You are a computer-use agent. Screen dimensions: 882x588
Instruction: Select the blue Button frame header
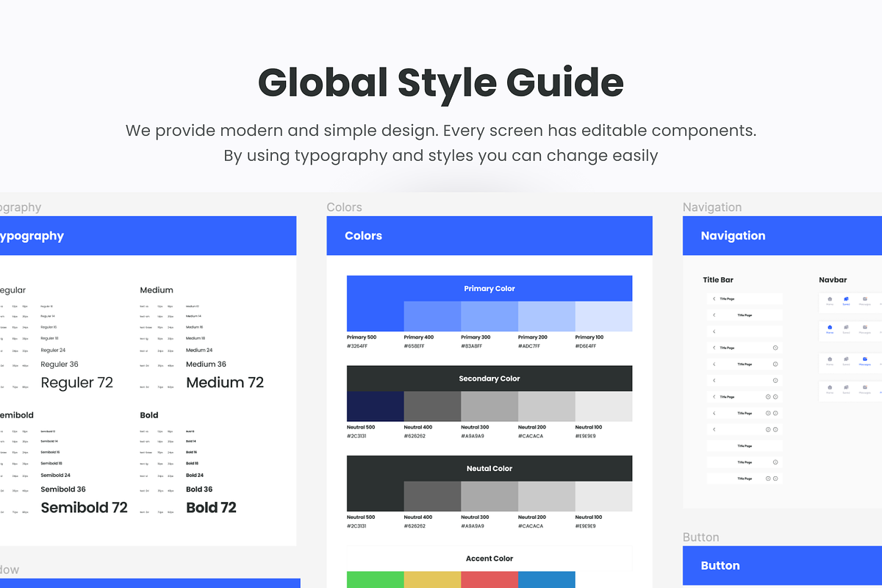pos(782,565)
